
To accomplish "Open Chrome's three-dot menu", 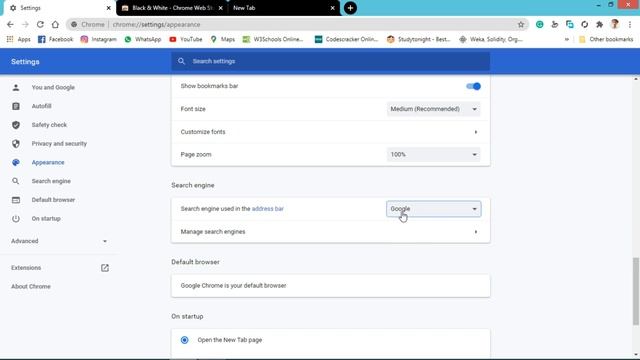I will coord(630,24).
